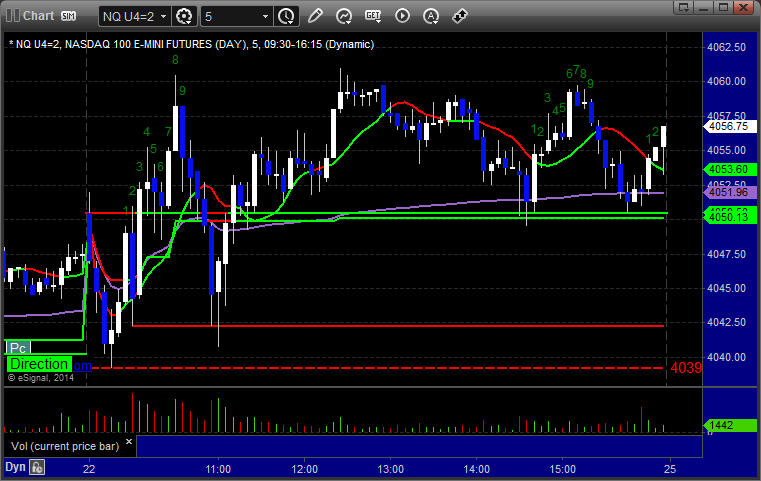This screenshot has width=761, height=481.
Task: Click the green 4050.13 price marker
Action: [729, 216]
